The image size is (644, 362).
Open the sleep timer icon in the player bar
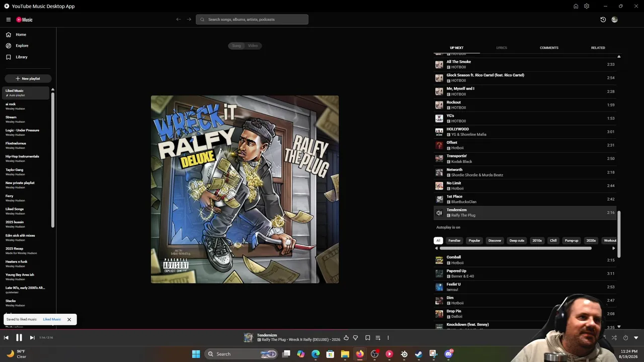[625, 338]
